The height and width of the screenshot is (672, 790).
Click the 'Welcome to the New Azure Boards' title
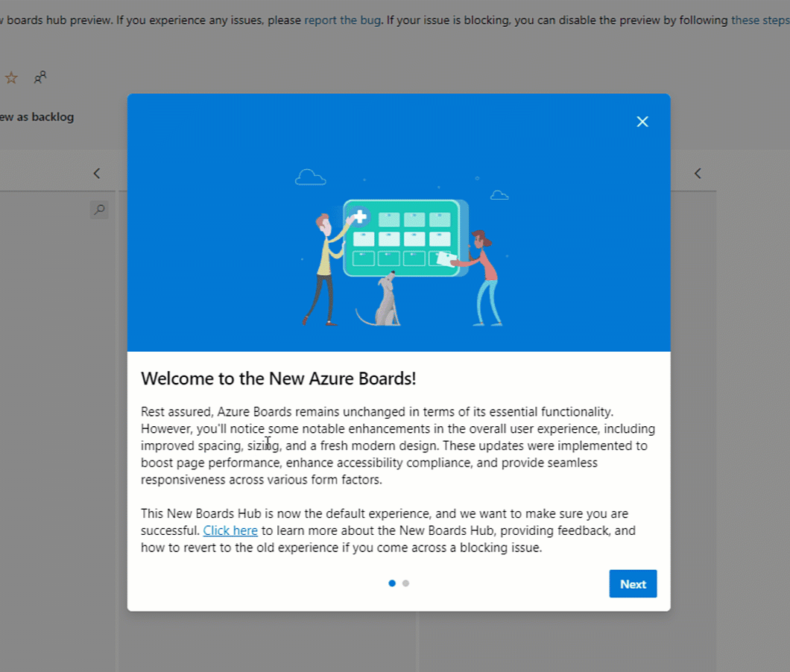279,378
